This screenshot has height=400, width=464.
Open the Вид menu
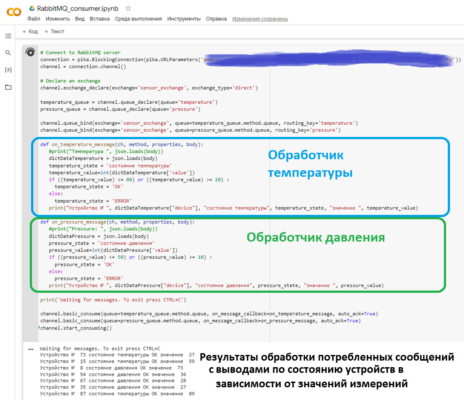[x=80, y=19]
